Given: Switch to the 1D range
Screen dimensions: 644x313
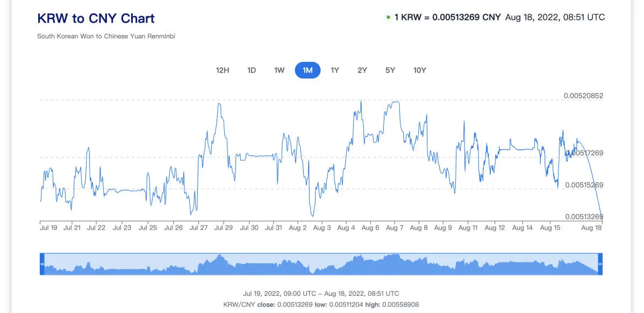Looking at the screenshot, I should [x=251, y=70].
